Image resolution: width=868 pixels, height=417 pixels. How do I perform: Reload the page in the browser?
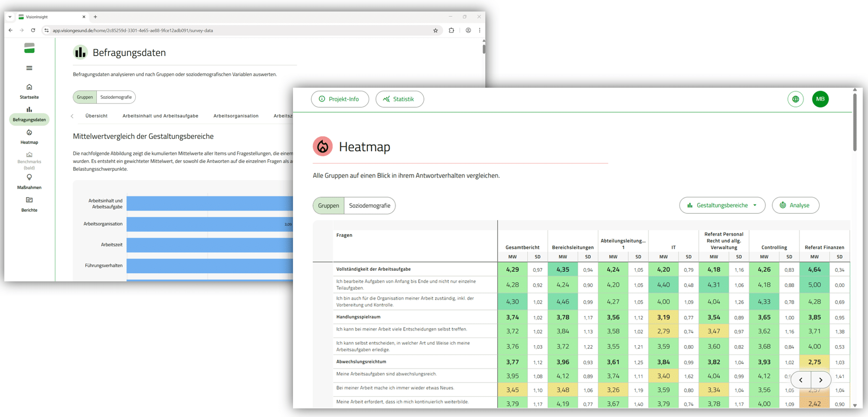point(33,30)
